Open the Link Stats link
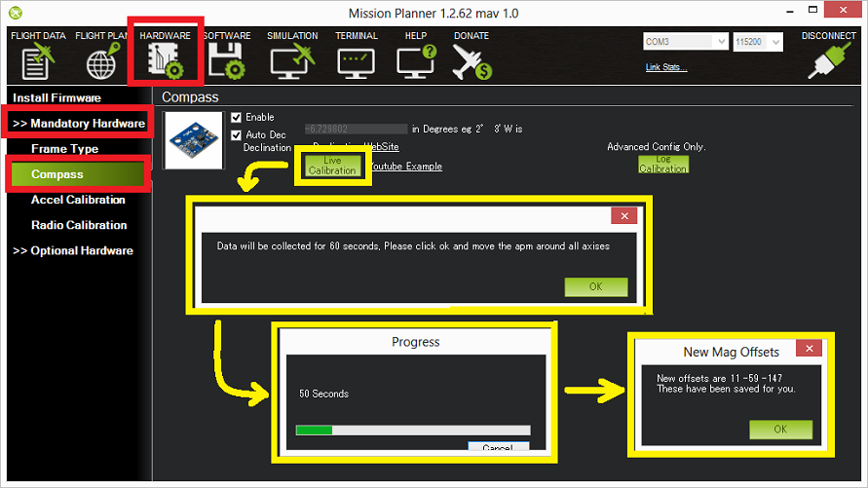The height and width of the screenshot is (488, 868). tap(666, 67)
